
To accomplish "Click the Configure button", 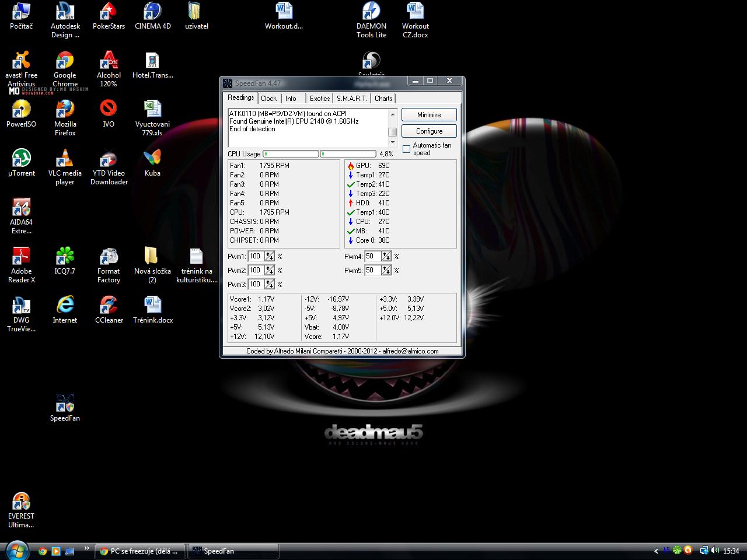I will click(429, 131).
